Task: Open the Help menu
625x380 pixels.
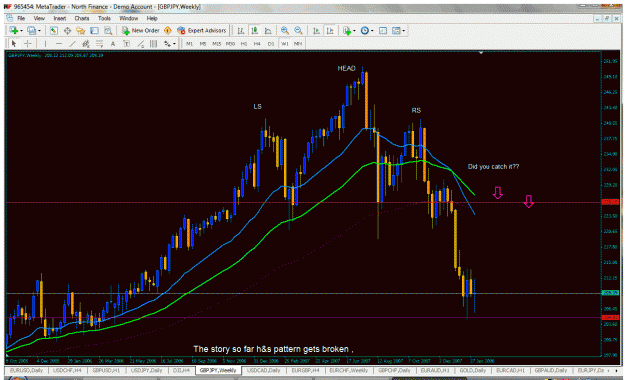Action: pos(152,18)
